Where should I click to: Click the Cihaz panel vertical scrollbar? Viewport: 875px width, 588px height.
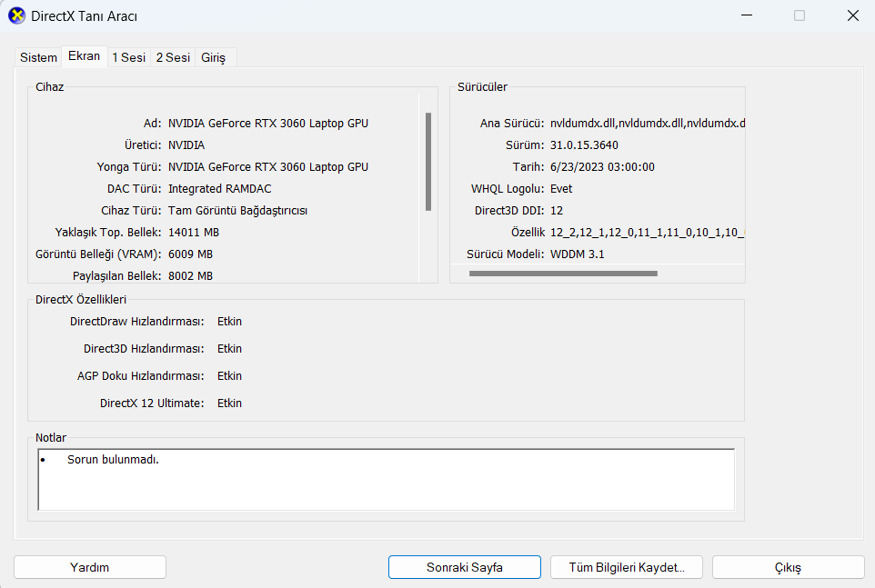428,162
